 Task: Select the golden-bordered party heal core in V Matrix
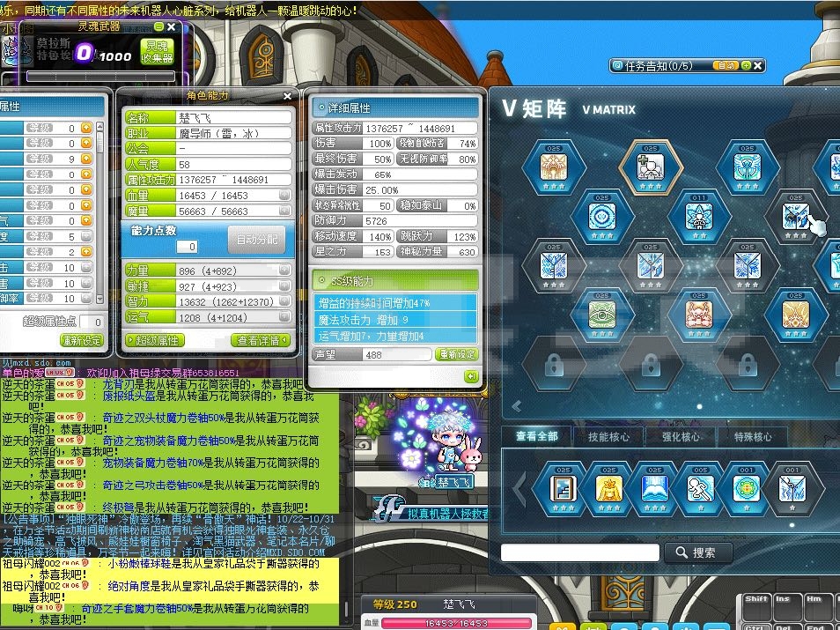coord(651,167)
